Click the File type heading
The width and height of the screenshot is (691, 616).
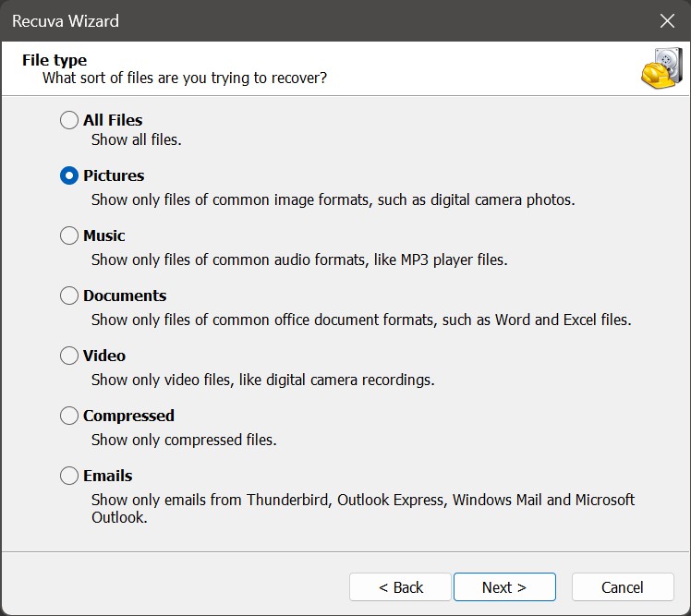(x=55, y=61)
